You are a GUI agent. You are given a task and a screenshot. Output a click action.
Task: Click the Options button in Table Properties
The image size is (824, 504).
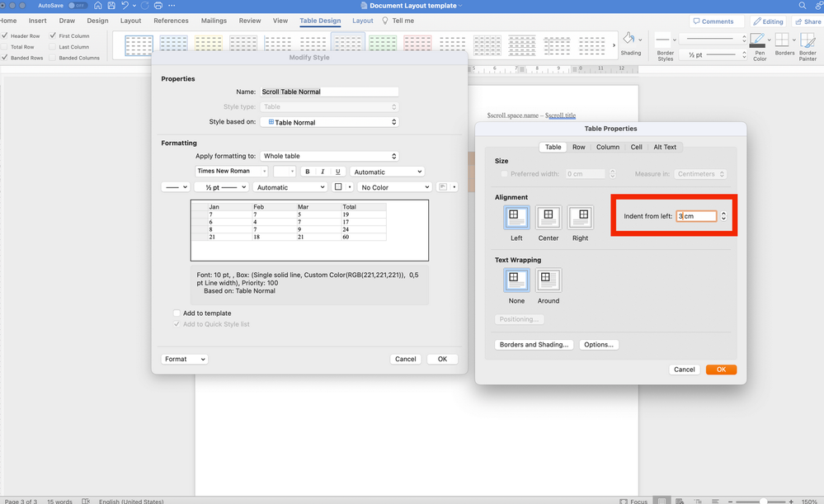[x=599, y=345]
